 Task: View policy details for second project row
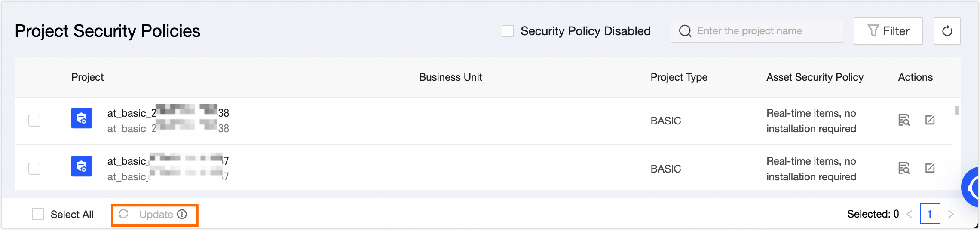coord(904,168)
